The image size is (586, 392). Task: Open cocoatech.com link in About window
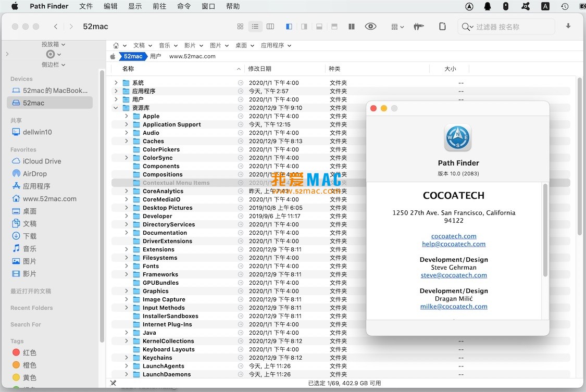click(x=454, y=236)
